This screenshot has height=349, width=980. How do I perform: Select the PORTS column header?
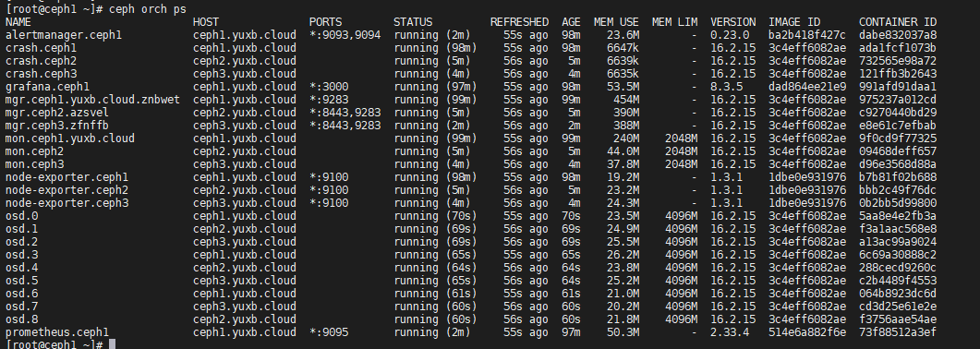[x=325, y=22]
